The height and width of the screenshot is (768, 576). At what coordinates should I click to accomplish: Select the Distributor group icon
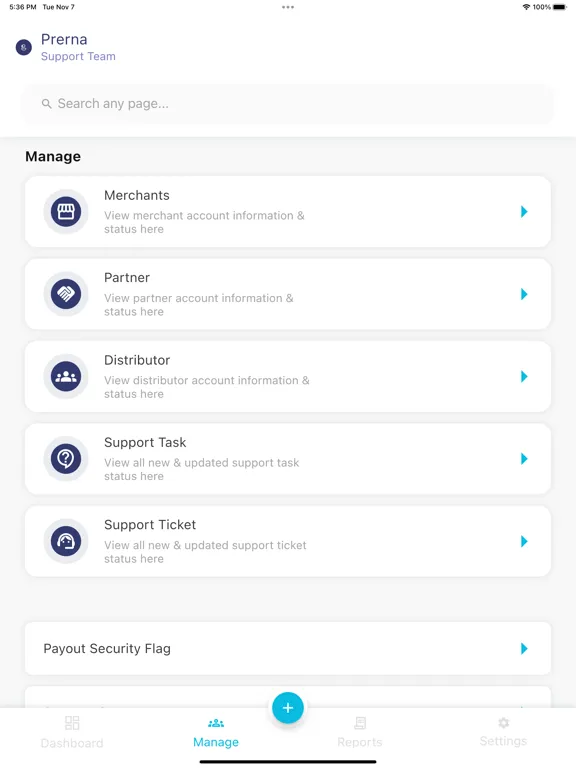click(66, 376)
